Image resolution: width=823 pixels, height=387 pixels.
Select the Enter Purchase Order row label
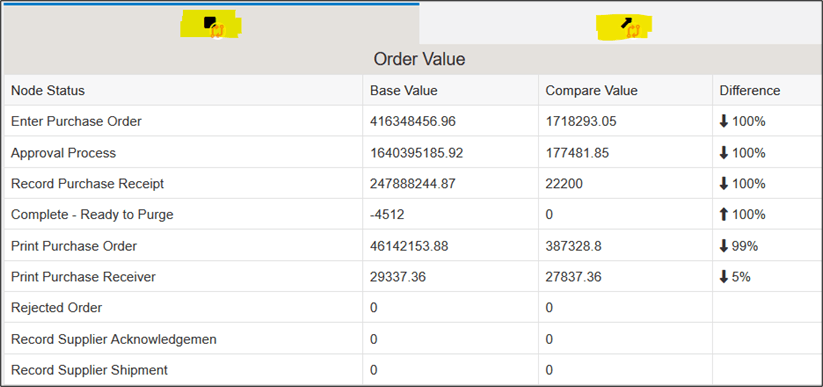coord(76,121)
